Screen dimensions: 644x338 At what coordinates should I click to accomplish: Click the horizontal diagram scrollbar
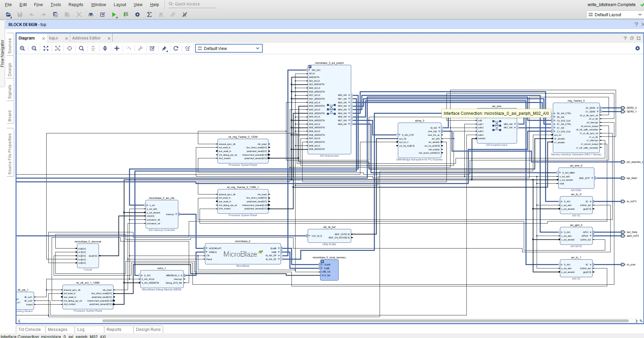[365, 321]
